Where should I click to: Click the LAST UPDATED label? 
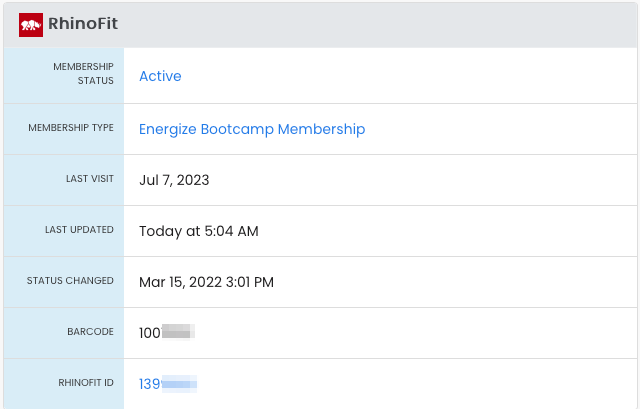click(79, 230)
